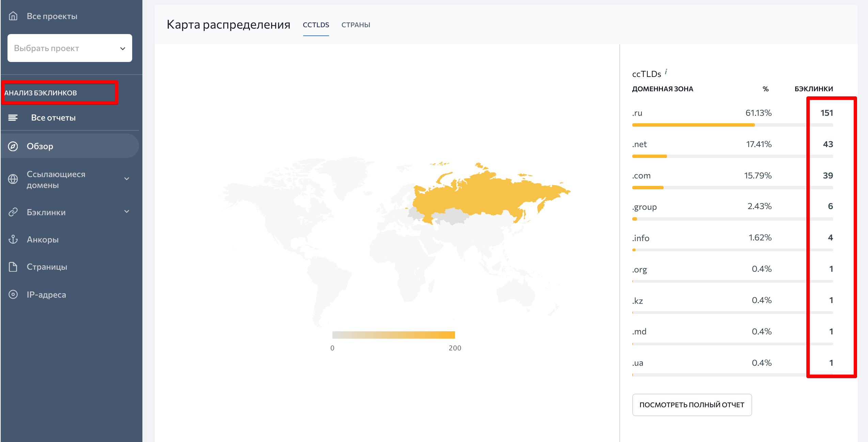Click the page icon for Страницы

point(13,267)
